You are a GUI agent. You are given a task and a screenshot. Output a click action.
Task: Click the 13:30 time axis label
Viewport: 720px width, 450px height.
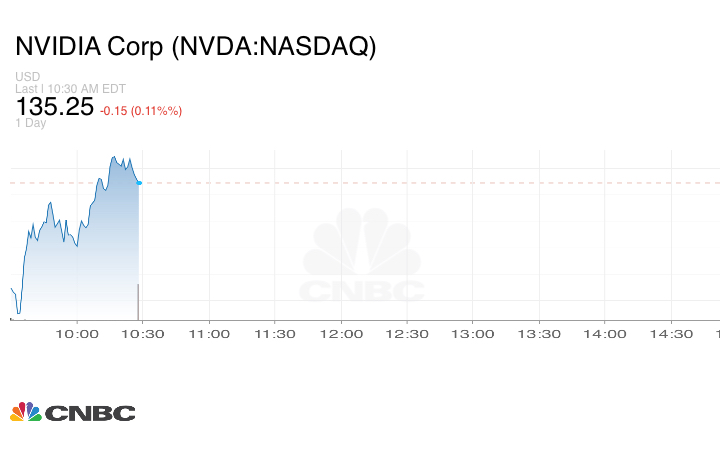click(539, 334)
